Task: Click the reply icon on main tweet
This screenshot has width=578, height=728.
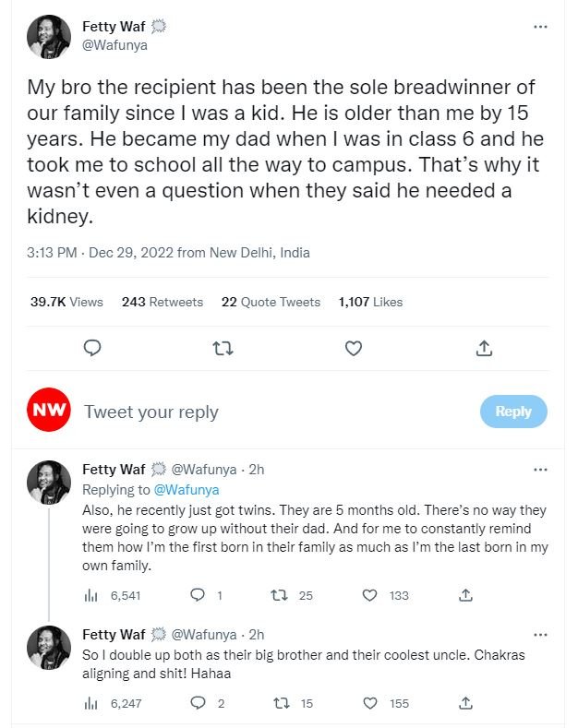Action: (92, 349)
